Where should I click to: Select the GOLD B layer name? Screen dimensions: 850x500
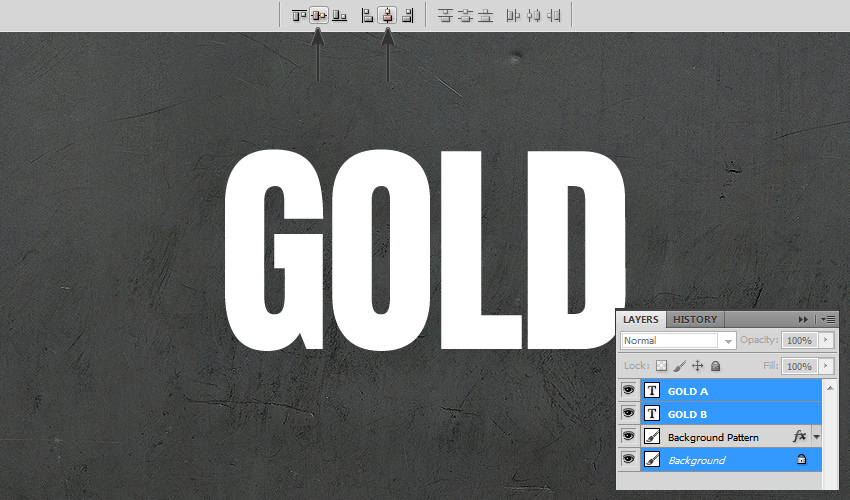687,414
